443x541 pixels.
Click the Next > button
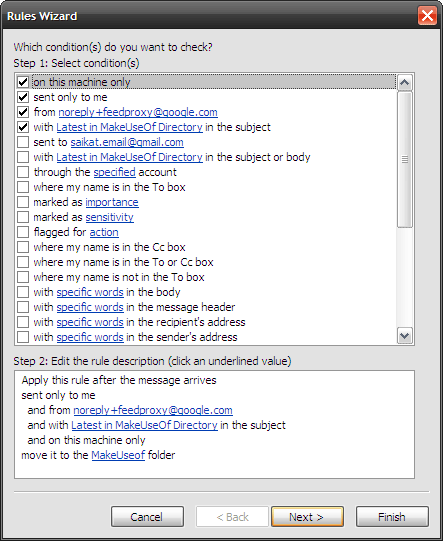coord(307,517)
